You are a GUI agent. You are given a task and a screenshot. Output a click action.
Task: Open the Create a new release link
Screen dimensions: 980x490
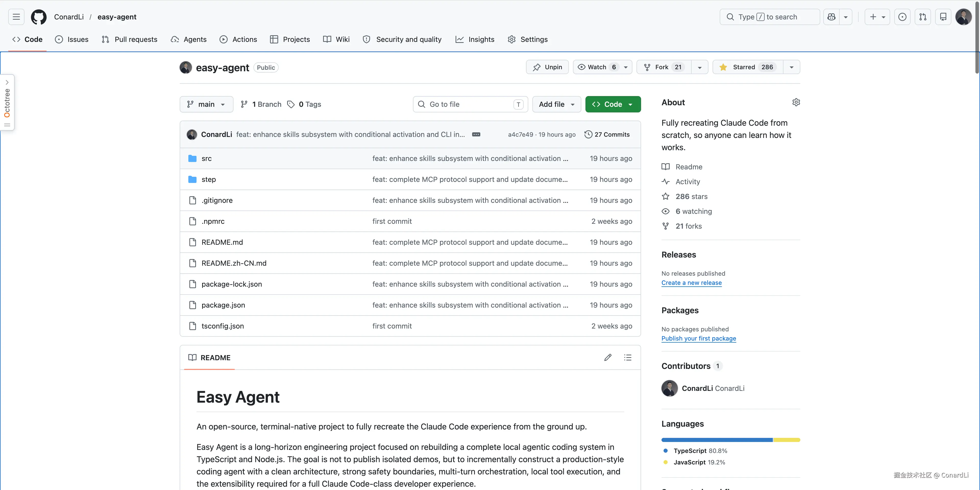tap(692, 283)
